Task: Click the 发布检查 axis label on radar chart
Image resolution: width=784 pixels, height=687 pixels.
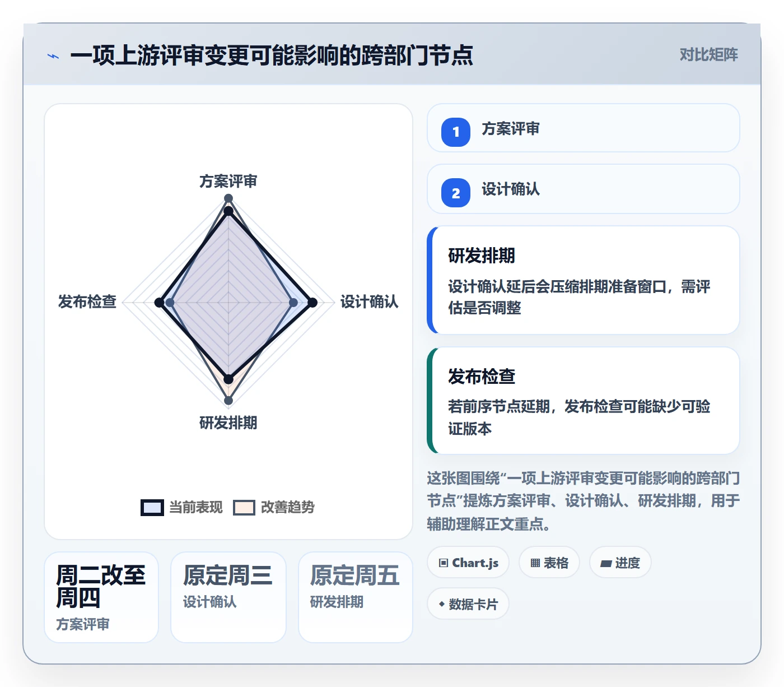Action: click(x=87, y=302)
